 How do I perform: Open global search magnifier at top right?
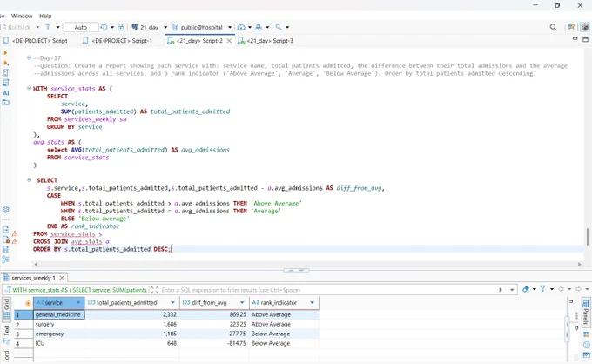coord(553,27)
